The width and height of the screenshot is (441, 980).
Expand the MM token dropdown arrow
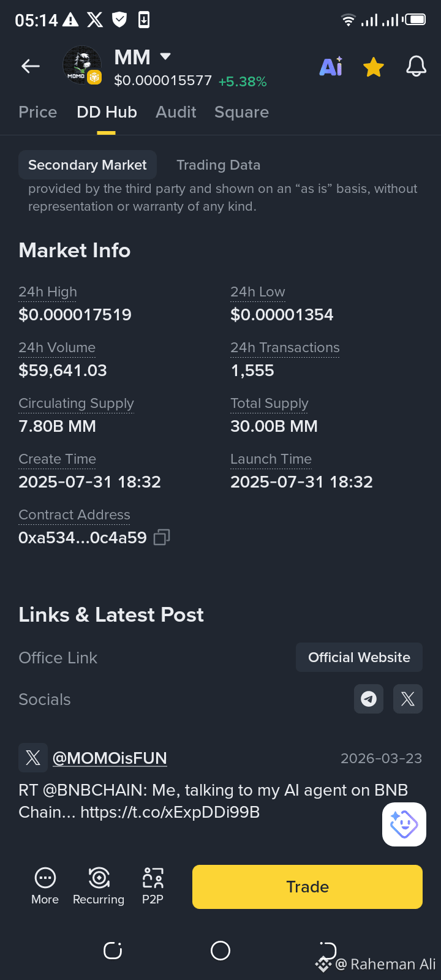click(x=165, y=56)
